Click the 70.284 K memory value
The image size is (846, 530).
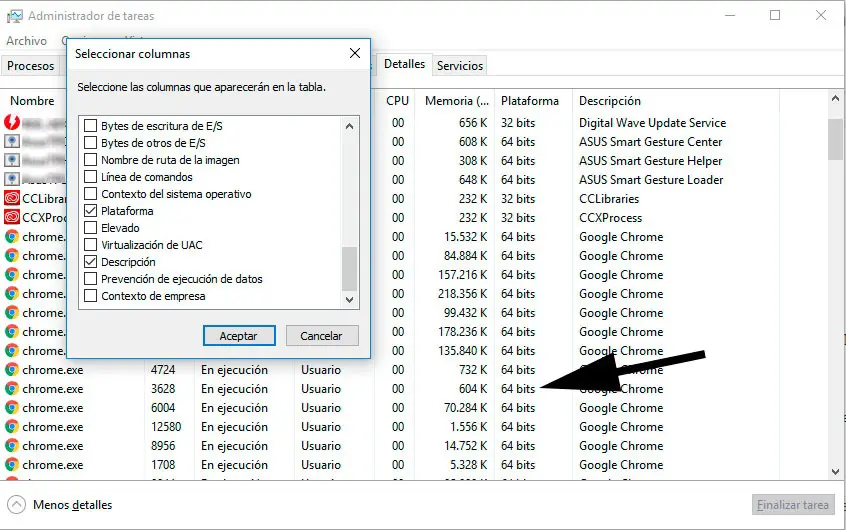(466, 407)
